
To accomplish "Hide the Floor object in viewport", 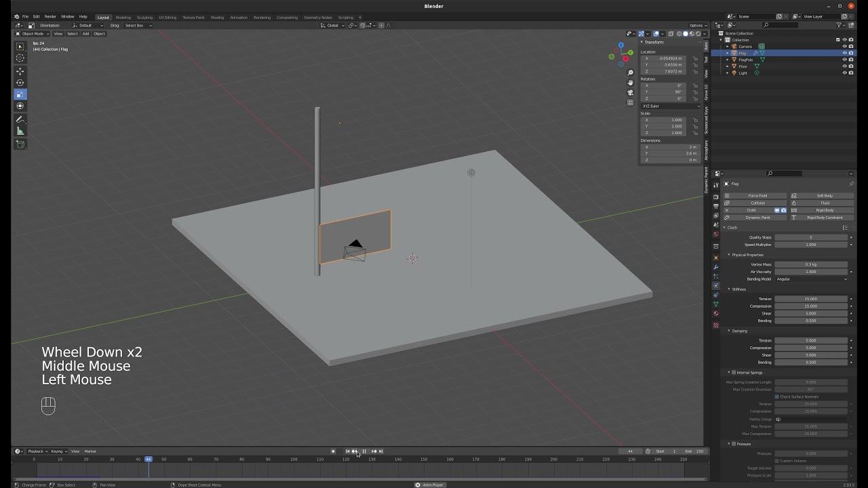I will 845,66.
